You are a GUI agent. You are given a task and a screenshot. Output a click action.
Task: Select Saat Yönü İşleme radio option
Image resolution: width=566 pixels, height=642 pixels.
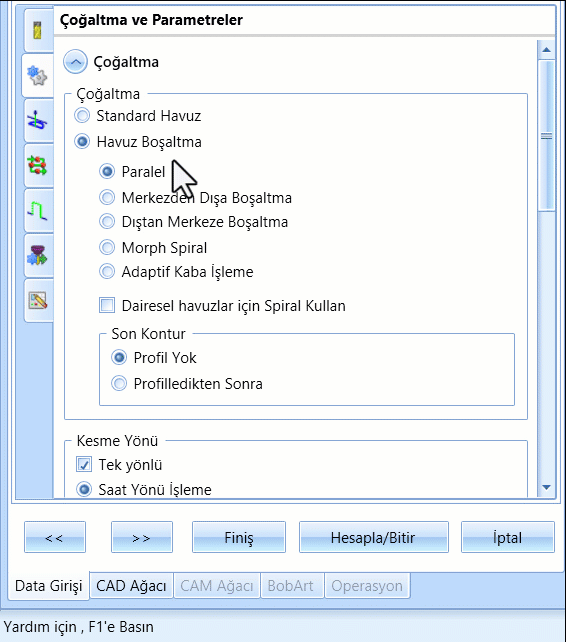(144, 489)
